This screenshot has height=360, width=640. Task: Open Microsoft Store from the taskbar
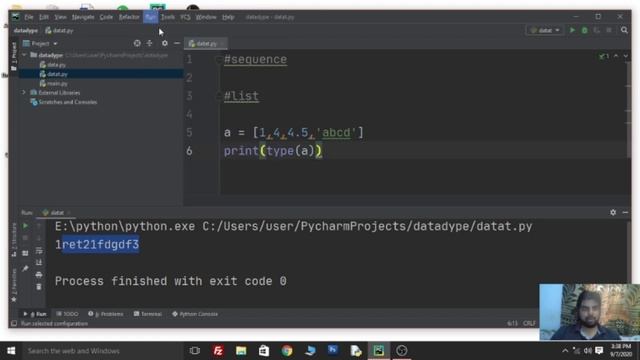tap(264, 351)
